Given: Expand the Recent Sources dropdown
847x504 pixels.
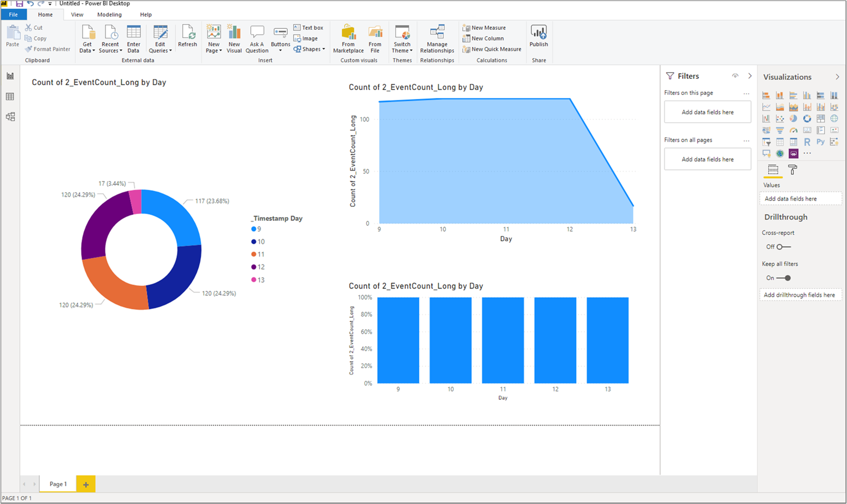Looking at the screenshot, I should [x=111, y=39].
